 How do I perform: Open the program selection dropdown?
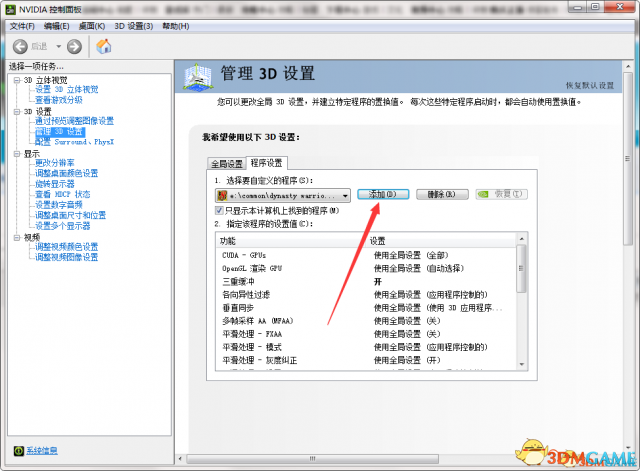click(282, 196)
